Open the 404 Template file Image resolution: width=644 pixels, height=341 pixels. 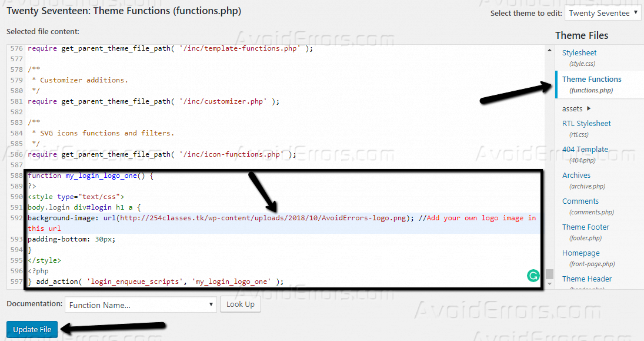click(x=585, y=150)
